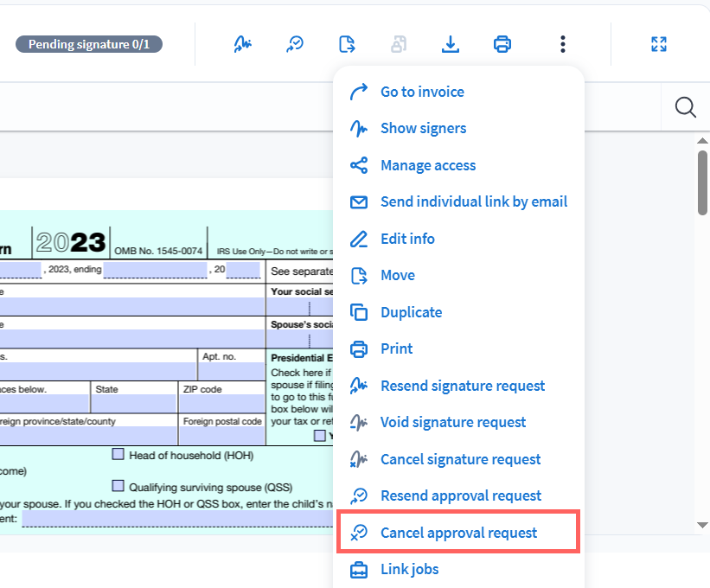The image size is (710, 588).
Task: Click the move document icon in toolbar
Action: pos(347,44)
